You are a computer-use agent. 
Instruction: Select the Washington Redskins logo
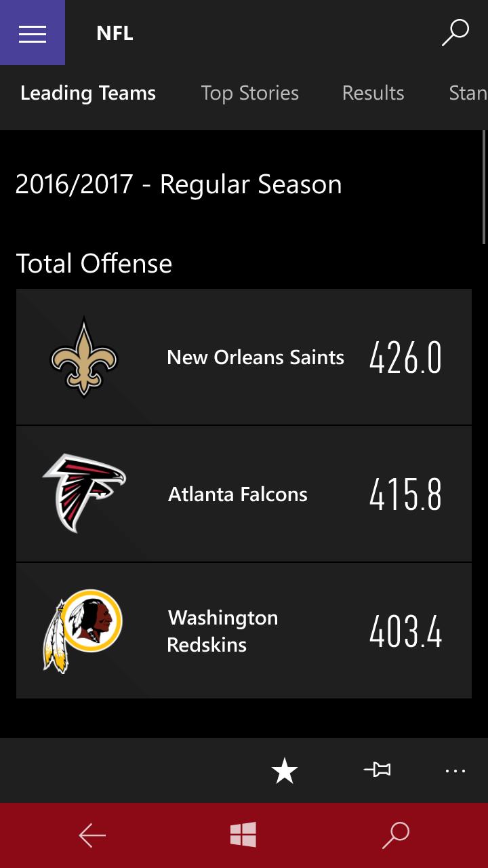coord(83,631)
